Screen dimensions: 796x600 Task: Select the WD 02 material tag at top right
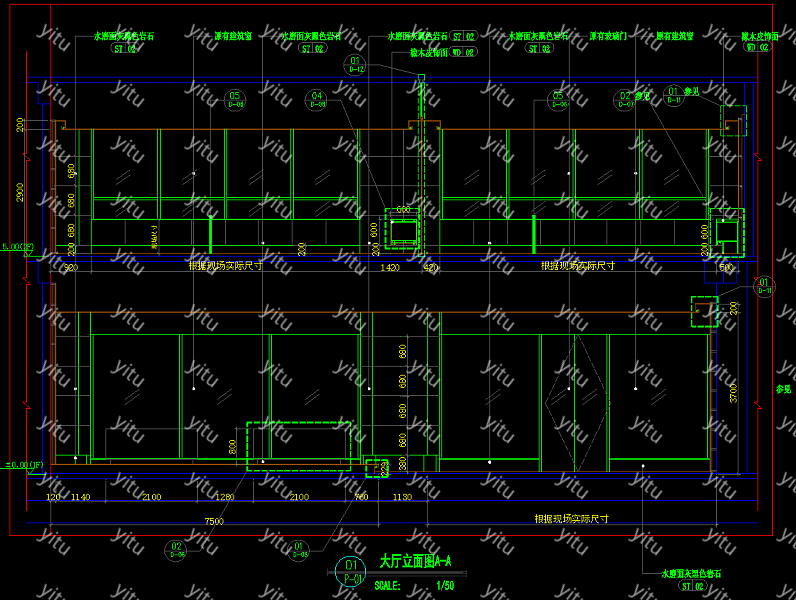[x=756, y=48]
